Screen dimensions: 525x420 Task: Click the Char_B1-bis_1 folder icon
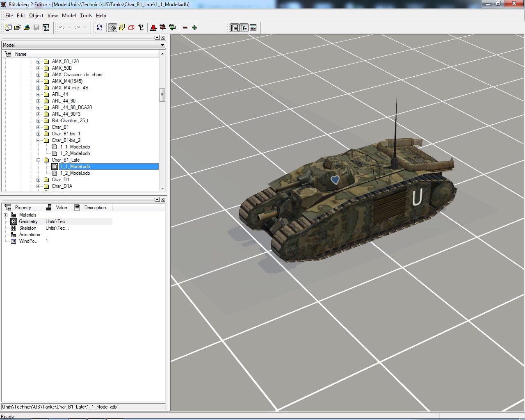46,134
